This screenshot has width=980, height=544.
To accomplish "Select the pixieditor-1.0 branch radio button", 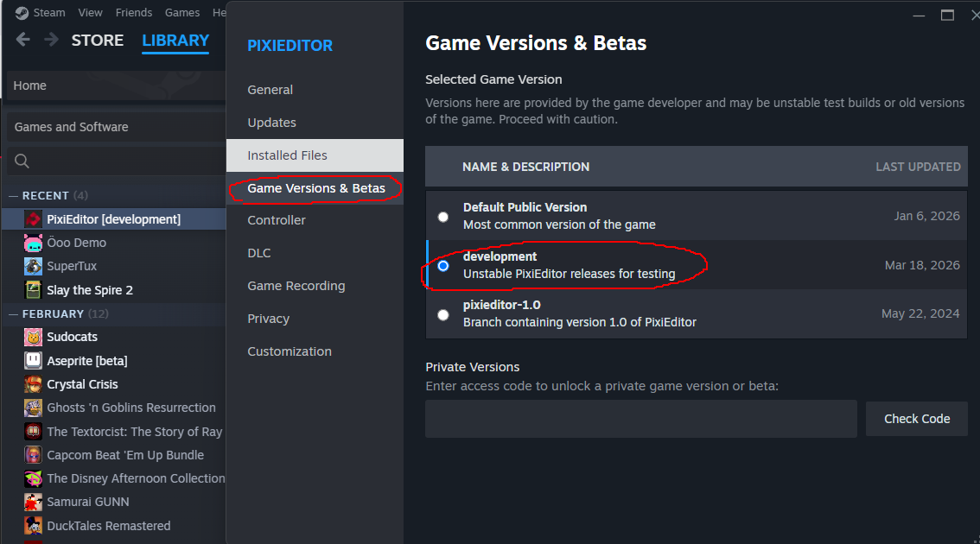I will coord(443,315).
